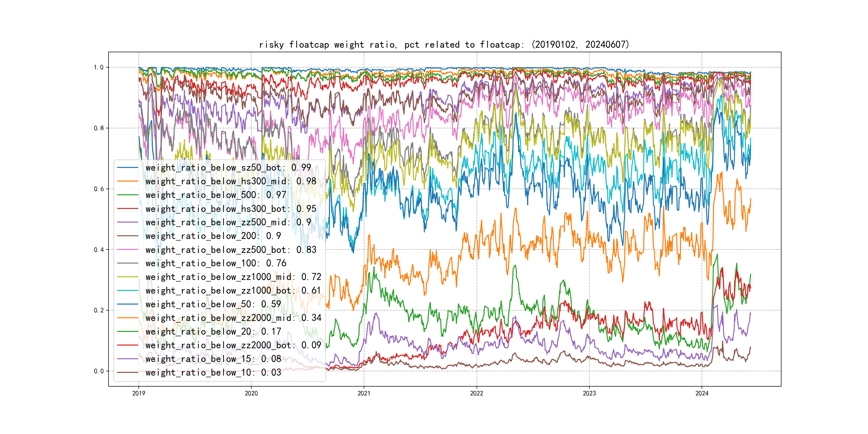Click the 2024 x-axis tick label
Screen dimensions: 868x434
702,393
